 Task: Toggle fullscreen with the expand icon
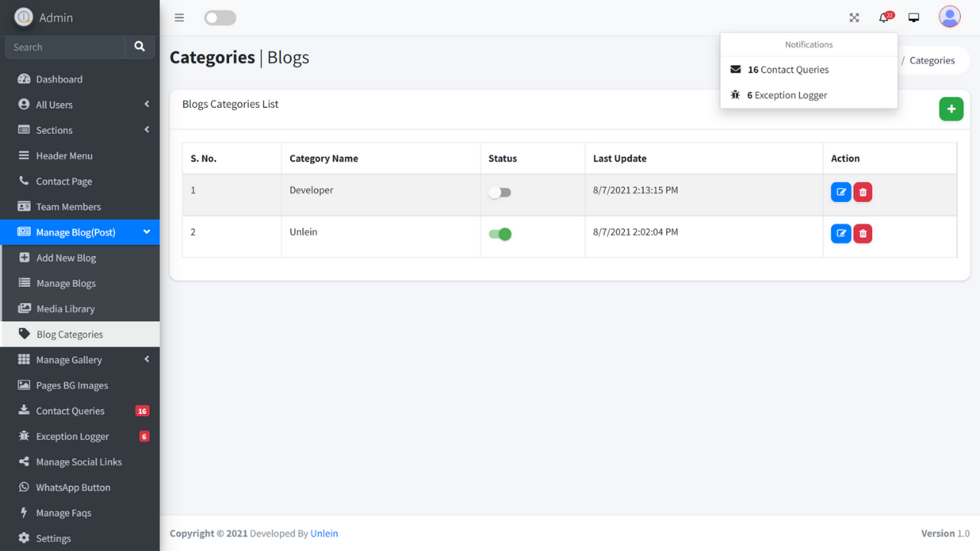click(854, 18)
